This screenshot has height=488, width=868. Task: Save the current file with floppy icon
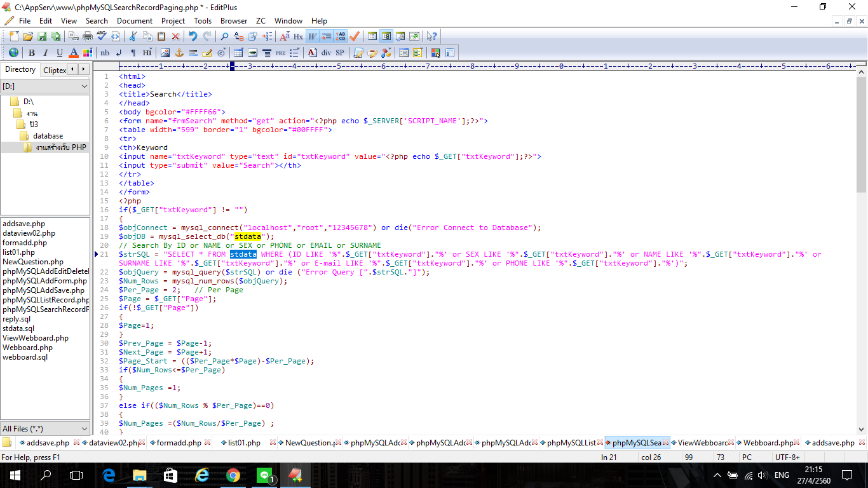42,36
